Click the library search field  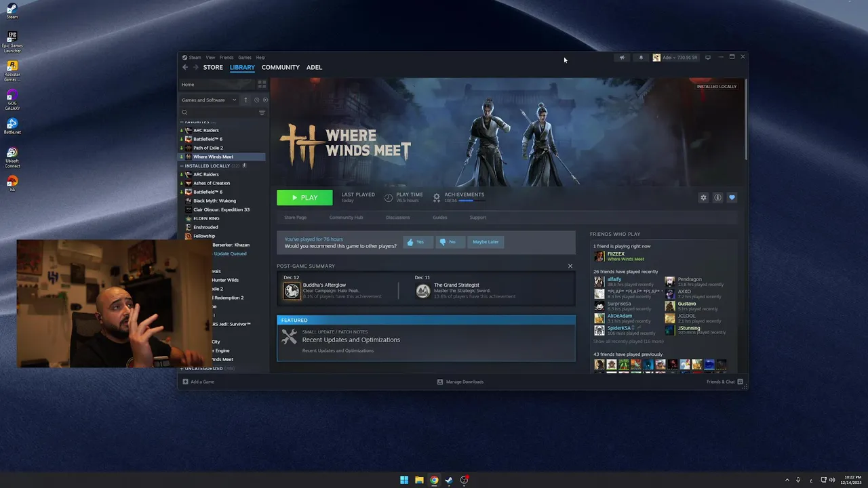[218, 113]
